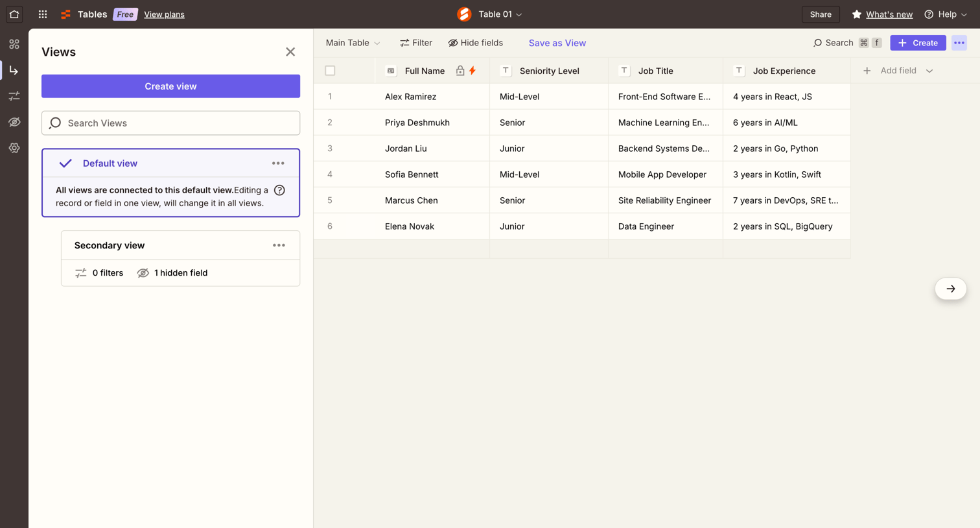Image resolution: width=980 pixels, height=528 pixels.
Task: Open table settings gear in sidebar
Action: coord(14,148)
